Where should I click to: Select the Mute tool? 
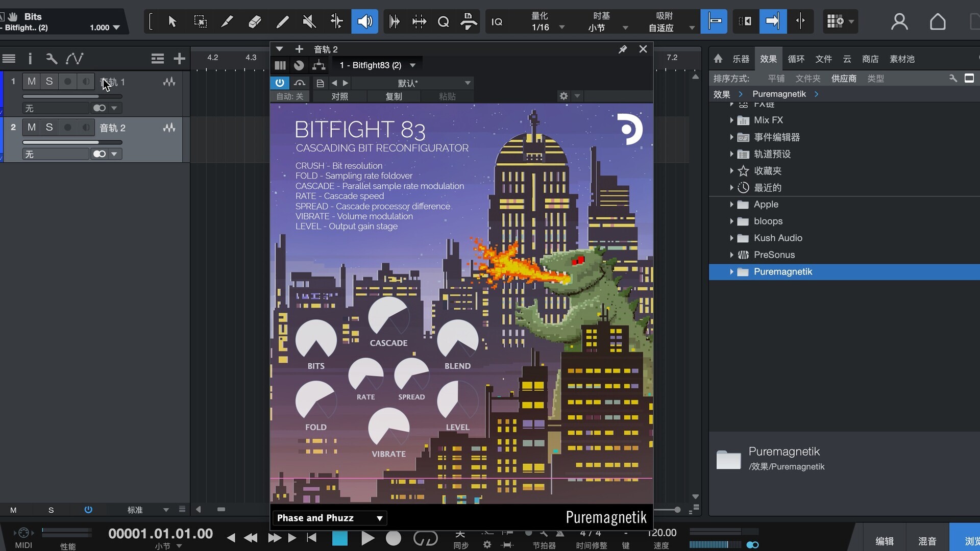(x=309, y=21)
